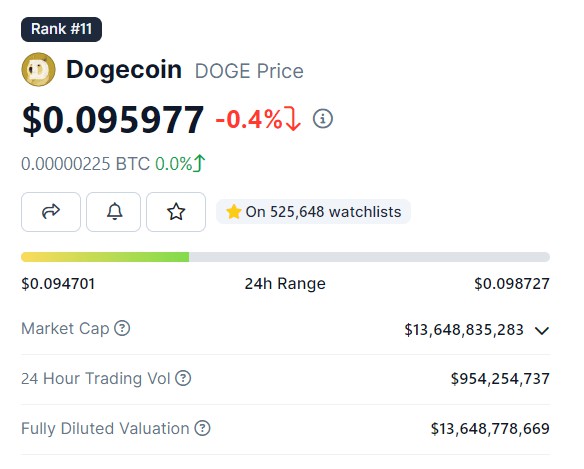Open the price info circle icon
Image resolution: width=584 pixels, height=469 pixels.
[x=323, y=119]
